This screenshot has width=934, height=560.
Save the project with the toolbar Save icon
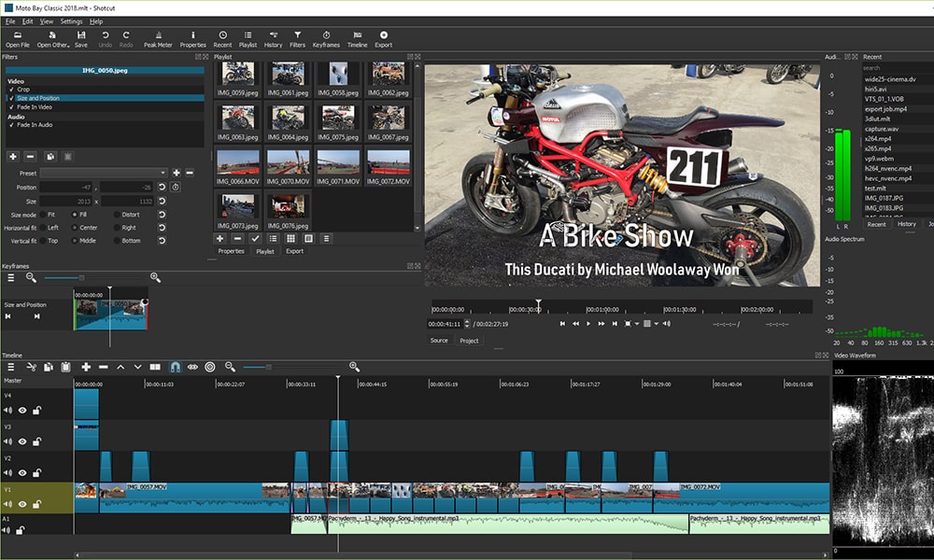(x=81, y=39)
